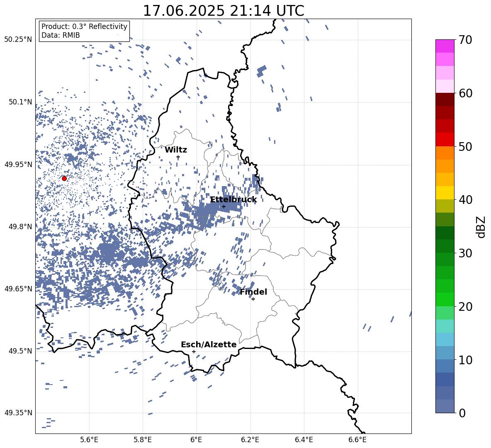The image size is (491, 448).
Task: Click the 50.25°N latitude label
Action: (x=18, y=40)
